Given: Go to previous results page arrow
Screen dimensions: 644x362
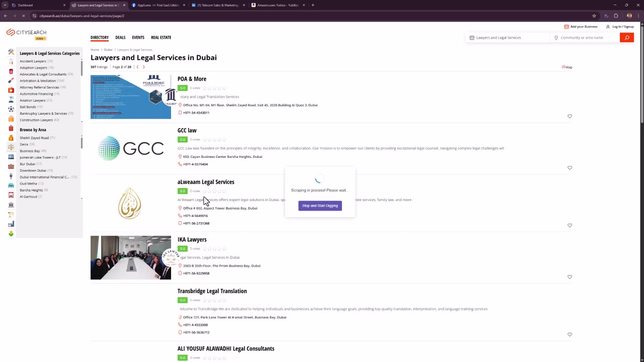Looking at the screenshot, I should click(137, 67).
